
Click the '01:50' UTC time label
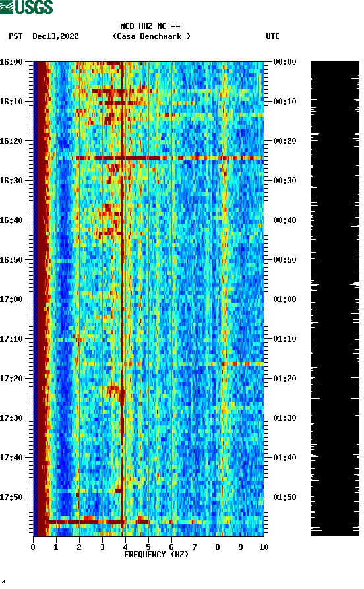point(285,497)
